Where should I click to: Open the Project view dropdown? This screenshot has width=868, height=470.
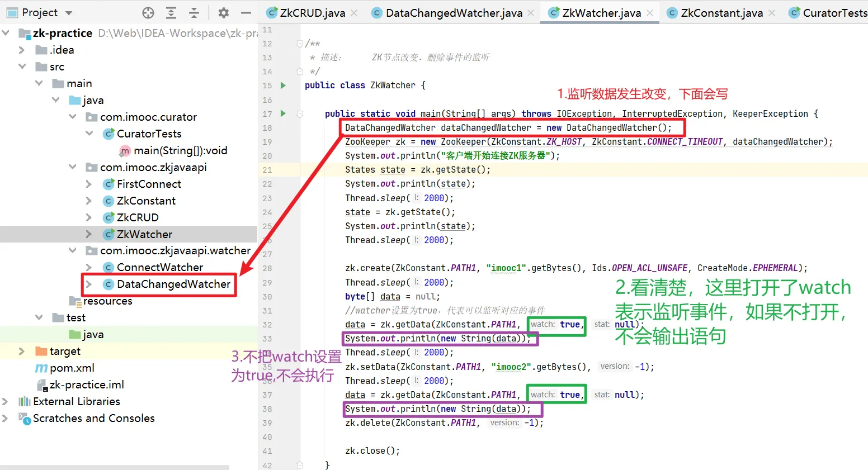[x=69, y=13]
